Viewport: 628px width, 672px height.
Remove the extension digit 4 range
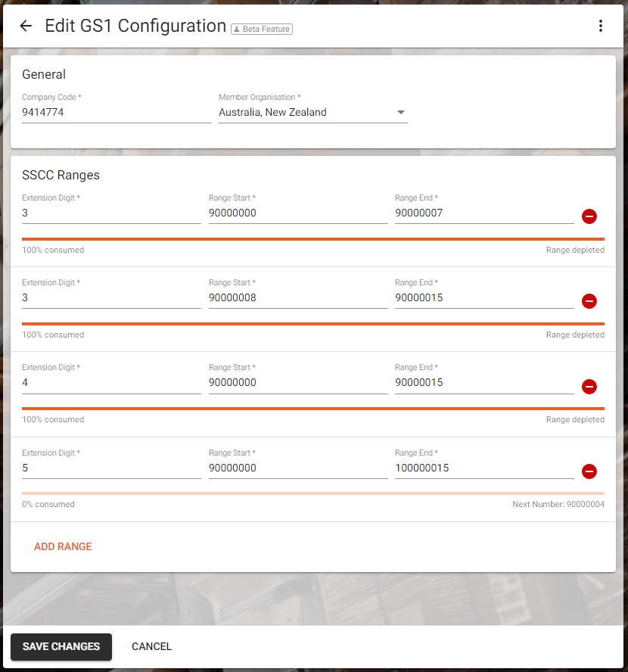tap(589, 387)
